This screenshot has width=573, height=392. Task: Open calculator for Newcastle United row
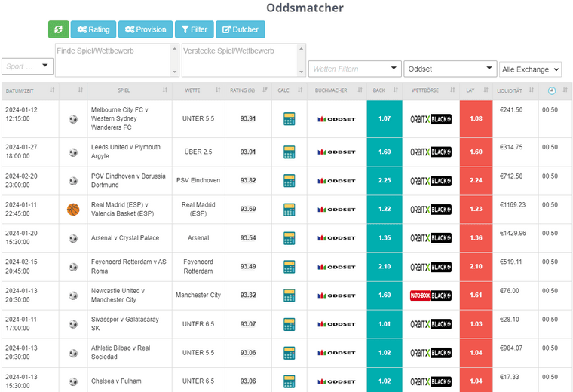pyautogui.click(x=289, y=296)
